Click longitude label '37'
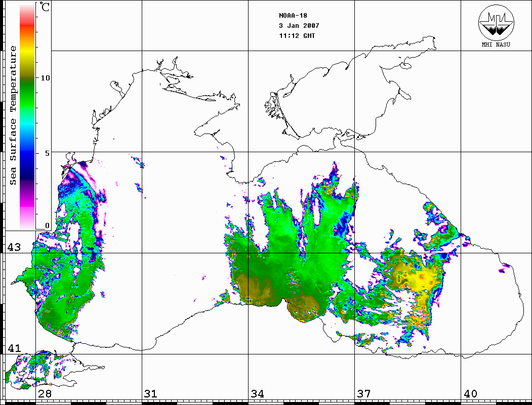 point(364,393)
